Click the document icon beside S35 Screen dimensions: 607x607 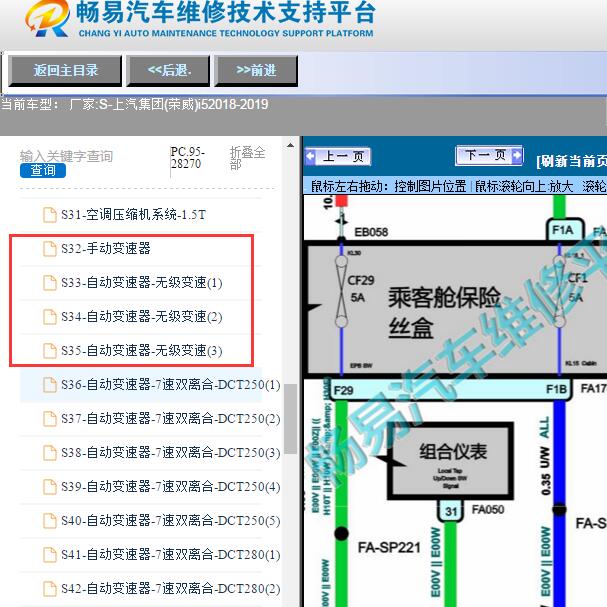(x=50, y=351)
